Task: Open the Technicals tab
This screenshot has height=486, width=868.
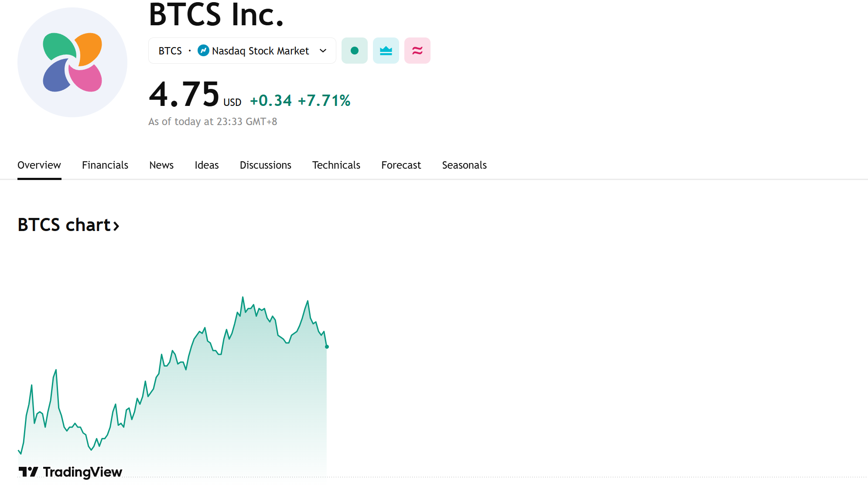Action: point(336,165)
